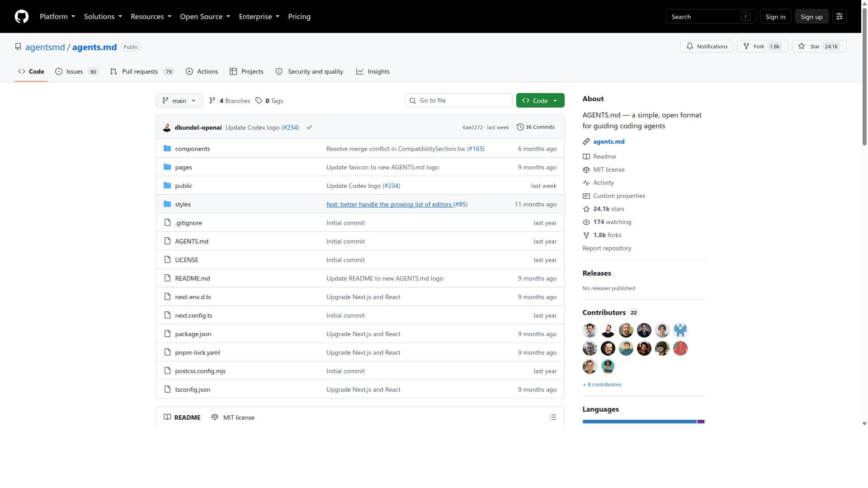Screen dimensions: 868x488
Task: Click the Sign in button
Action: click(775, 17)
